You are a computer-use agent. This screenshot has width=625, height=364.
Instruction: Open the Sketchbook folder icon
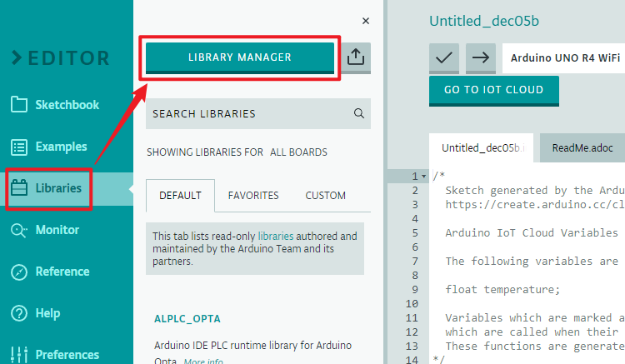[x=18, y=104]
